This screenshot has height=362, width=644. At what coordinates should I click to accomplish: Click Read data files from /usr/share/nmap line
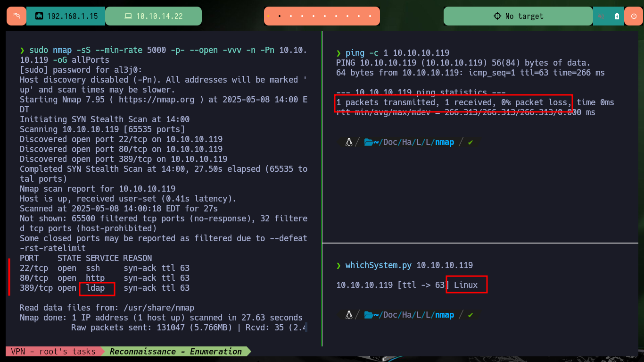click(x=107, y=308)
